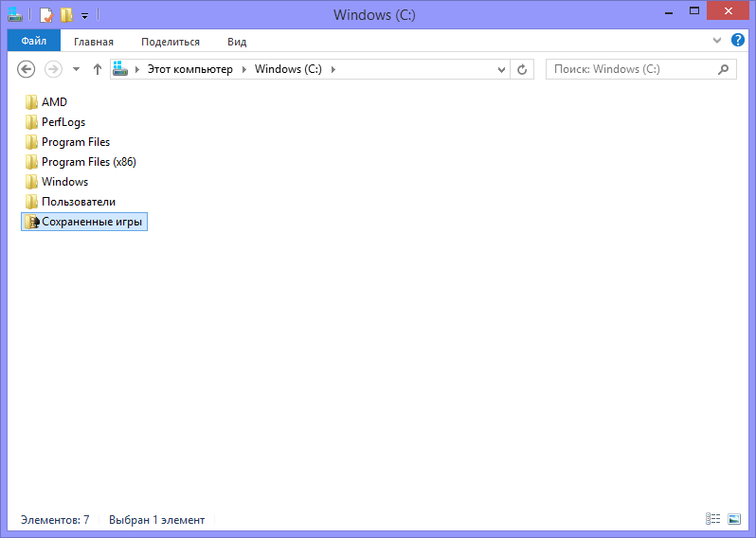Open recent locations dropdown arrow

tap(76, 69)
